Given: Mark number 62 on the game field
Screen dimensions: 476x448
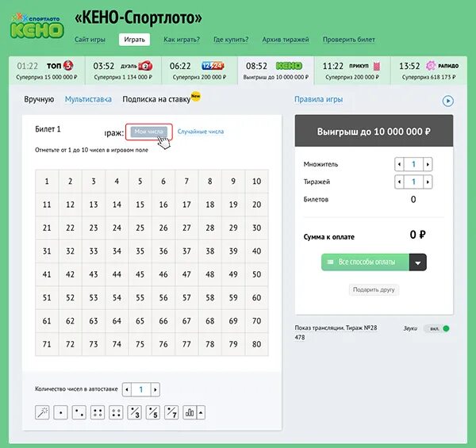Looking at the screenshot, I should pyautogui.click(x=70, y=321).
